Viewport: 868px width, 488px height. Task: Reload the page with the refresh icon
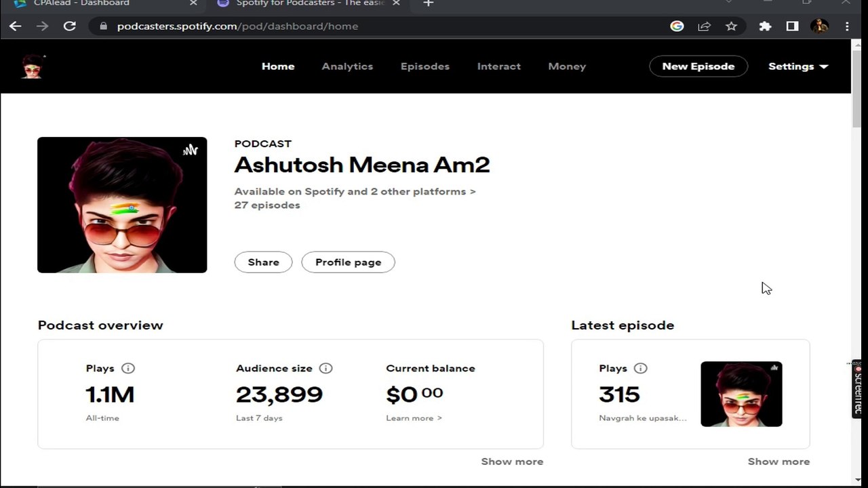pyautogui.click(x=69, y=26)
